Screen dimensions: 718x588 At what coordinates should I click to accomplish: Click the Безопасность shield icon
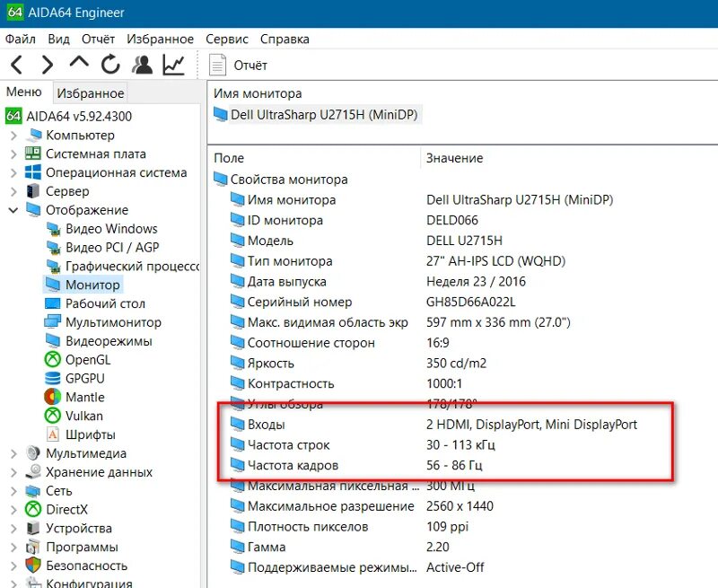[x=33, y=566]
